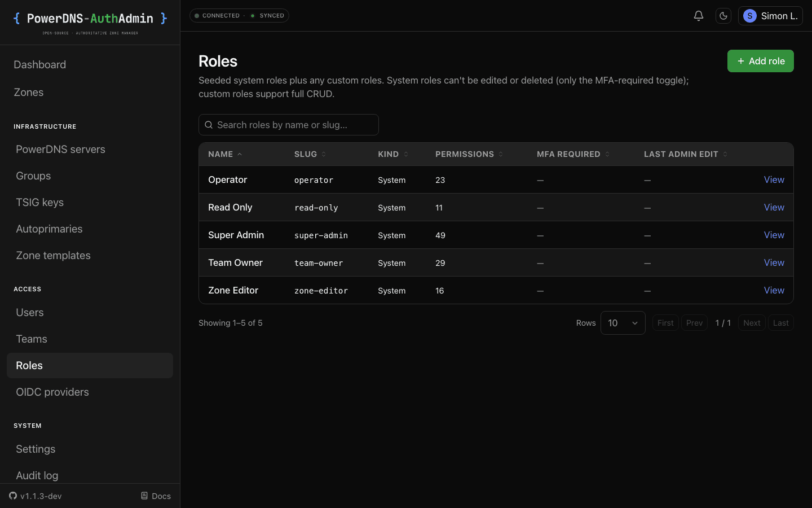Select the Roles sidebar item
Image resolution: width=812 pixels, height=508 pixels.
(x=90, y=365)
